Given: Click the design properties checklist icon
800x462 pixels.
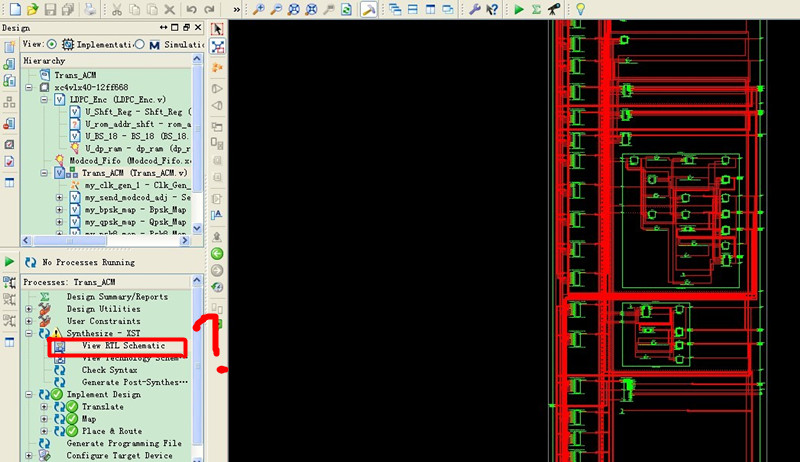Looking at the screenshot, I should (9, 162).
